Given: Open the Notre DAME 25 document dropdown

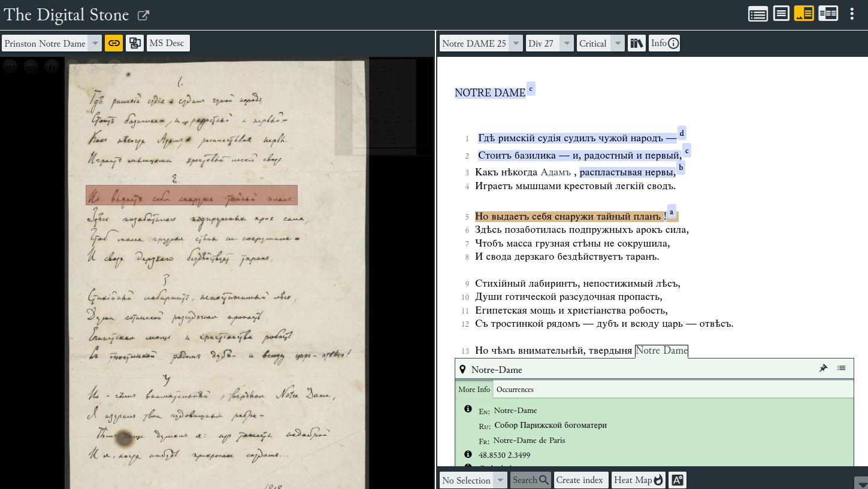Looking at the screenshot, I should tap(481, 43).
